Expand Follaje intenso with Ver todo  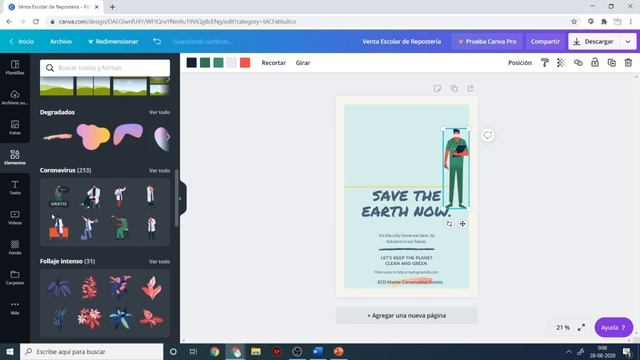tap(159, 261)
